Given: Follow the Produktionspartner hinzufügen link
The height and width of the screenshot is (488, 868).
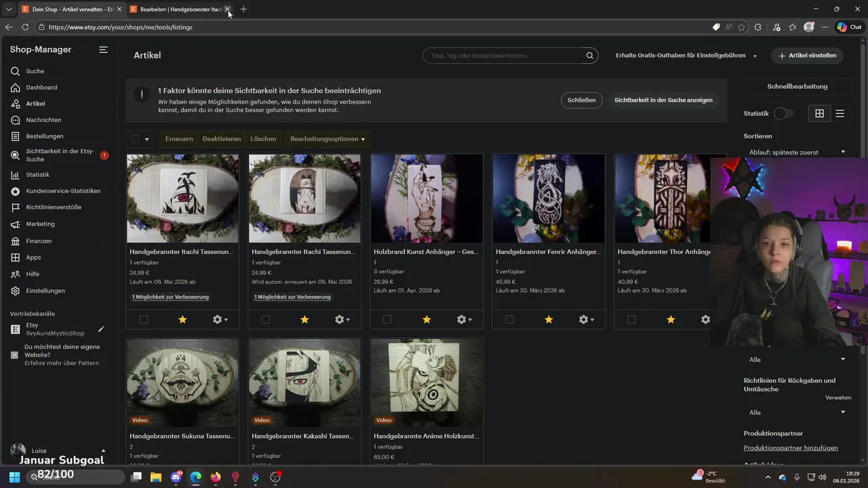Looking at the screenshot, I should [791, 448].
